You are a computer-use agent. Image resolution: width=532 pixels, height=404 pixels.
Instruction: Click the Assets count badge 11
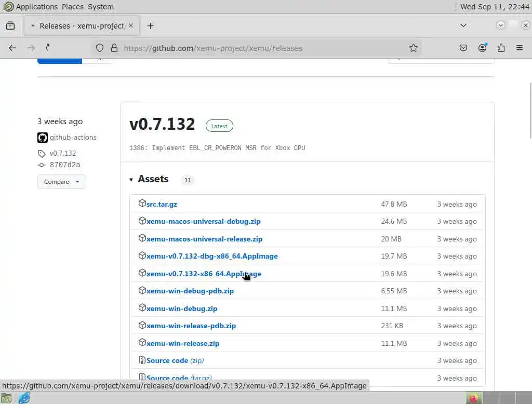(x=188, y=180)
